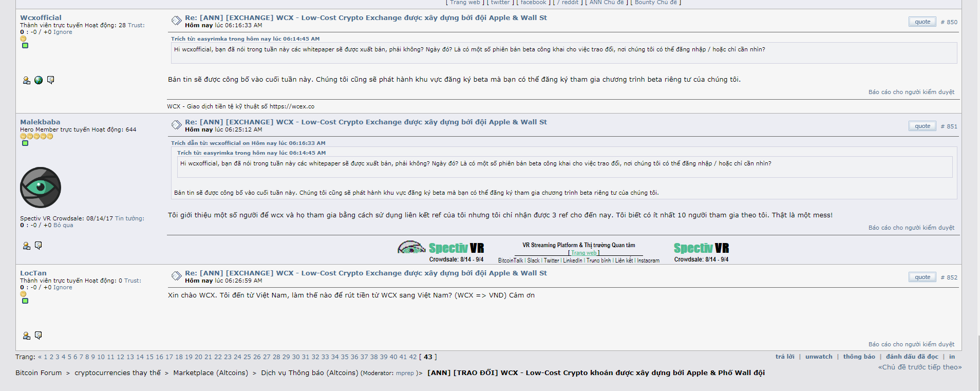The height and width of the screenshot is (391, 980).
Task: Open the subject title of post #852
Action: (366, 273)
